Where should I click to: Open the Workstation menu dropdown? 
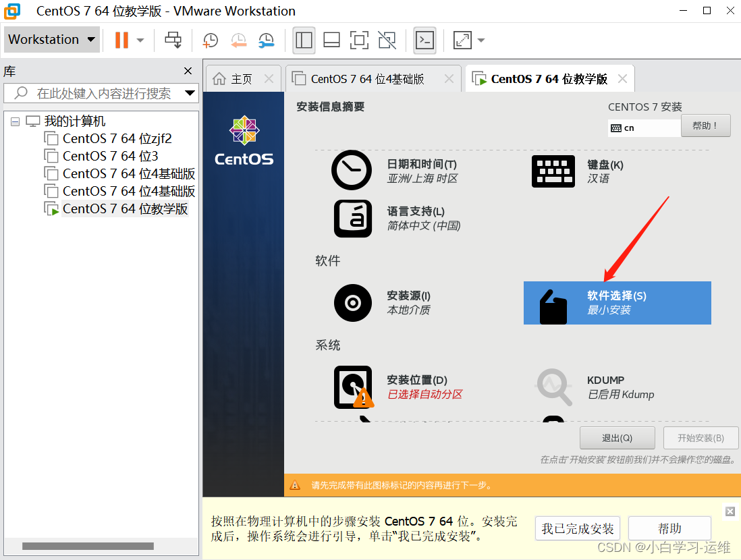(51, 39)
